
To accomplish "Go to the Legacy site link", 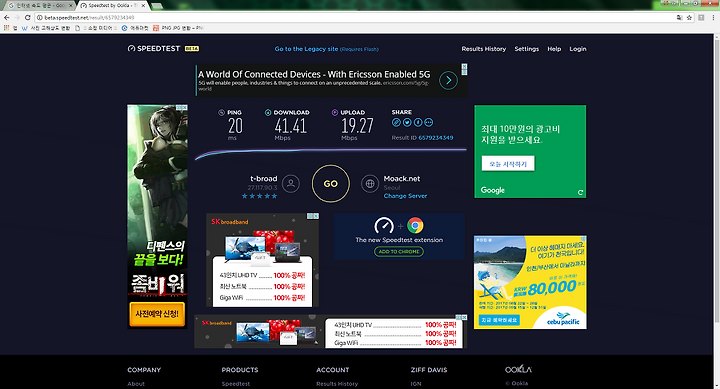I will pyautogui.click(x=306, y=49).
